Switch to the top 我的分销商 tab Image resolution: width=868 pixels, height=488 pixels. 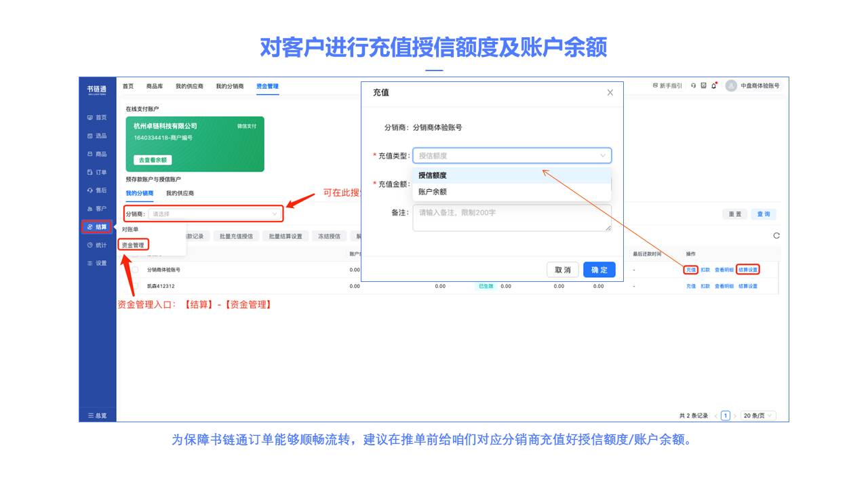(230, 86)
